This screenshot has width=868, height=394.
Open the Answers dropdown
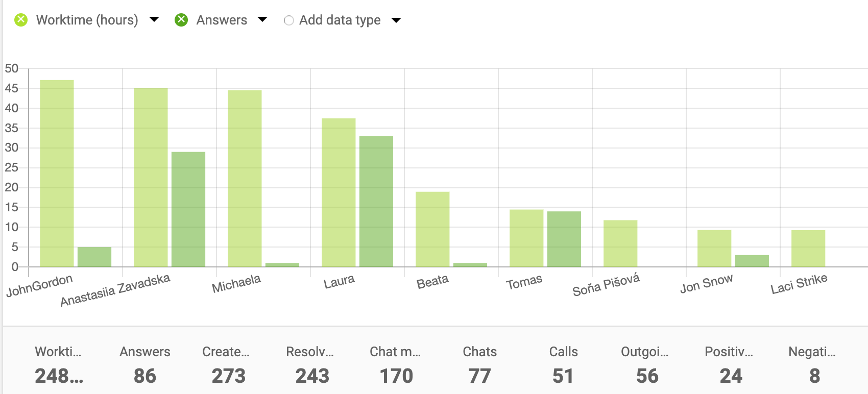(x=262, y=19)
